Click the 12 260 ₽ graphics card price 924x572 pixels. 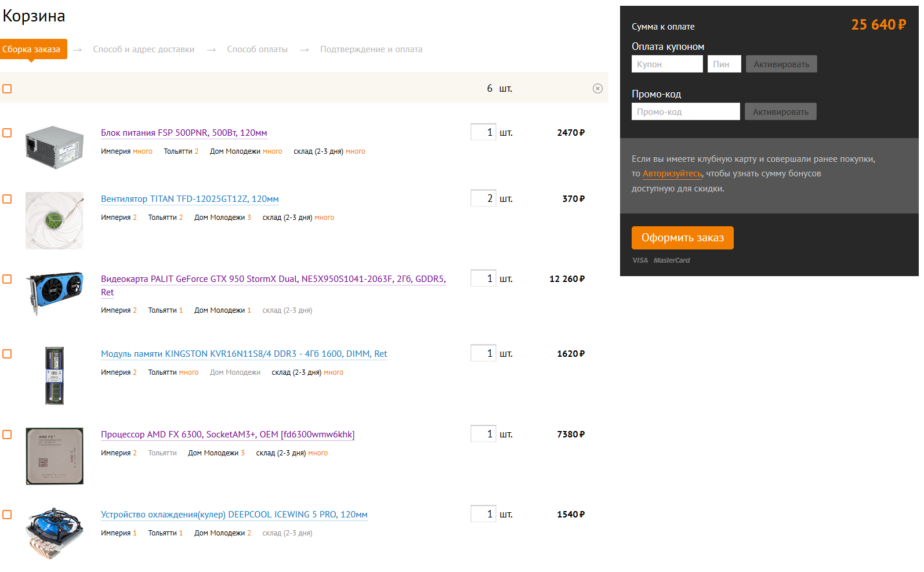click(567, 279)
